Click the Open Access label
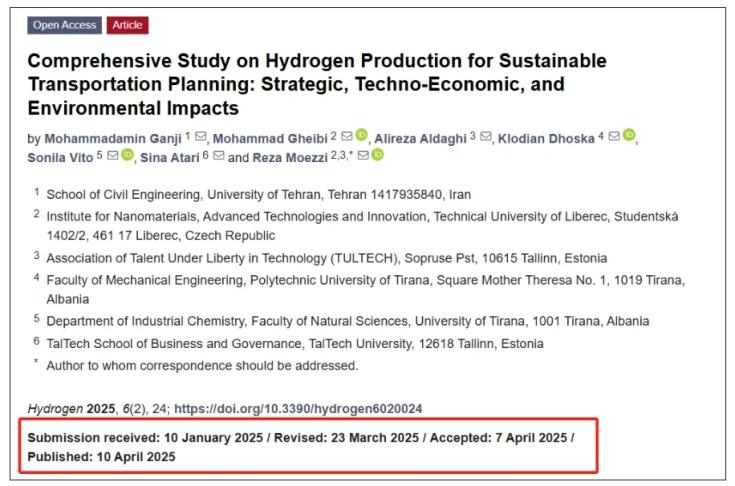This screenshot has width=735, height=486. click(65, 25)
